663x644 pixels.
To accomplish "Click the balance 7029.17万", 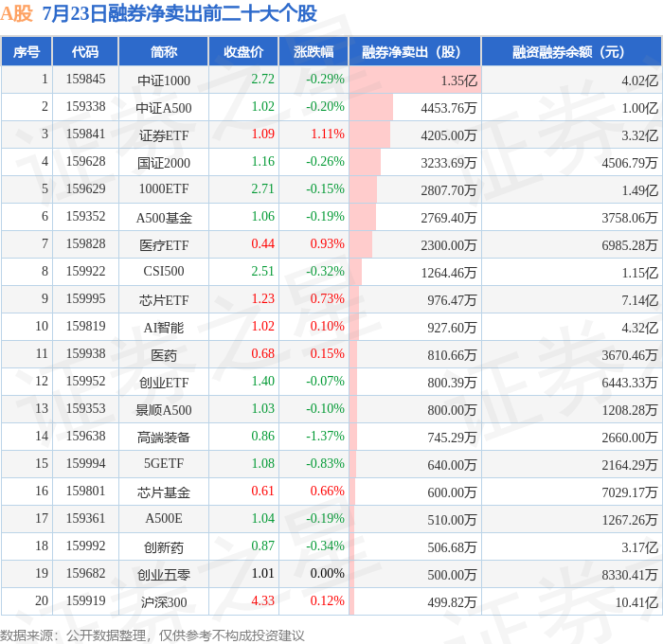I will 630,492.
